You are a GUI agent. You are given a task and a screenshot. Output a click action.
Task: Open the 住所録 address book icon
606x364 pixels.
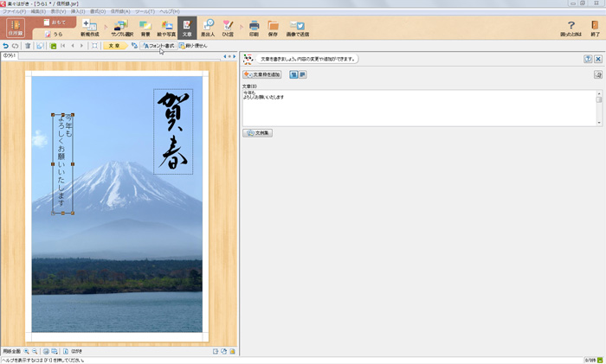16,28
